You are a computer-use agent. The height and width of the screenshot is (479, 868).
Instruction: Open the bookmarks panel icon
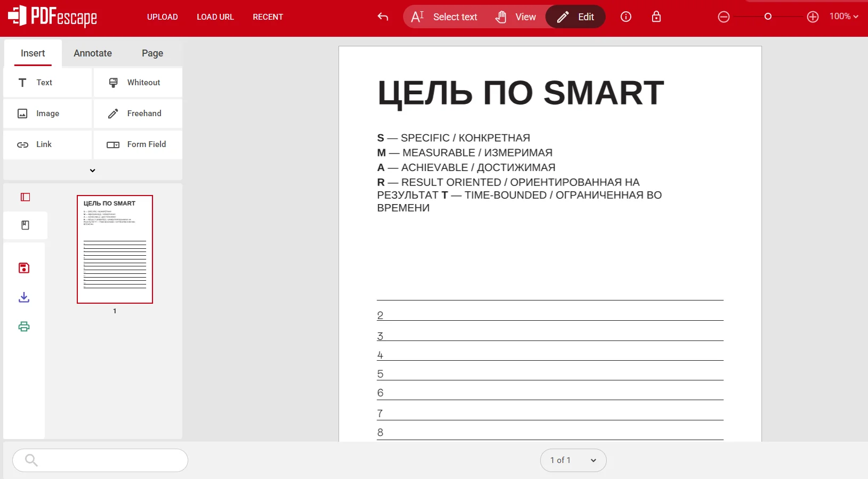click(25, 225)
